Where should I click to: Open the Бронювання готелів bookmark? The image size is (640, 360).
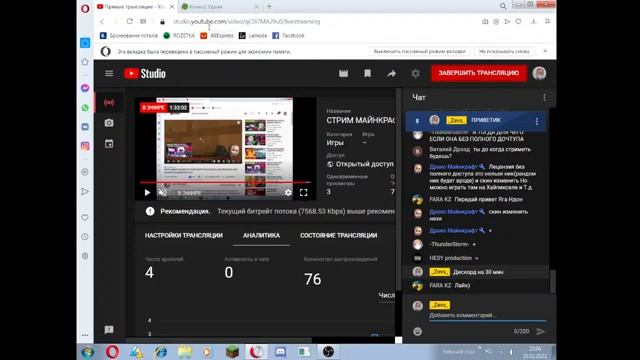129,36
